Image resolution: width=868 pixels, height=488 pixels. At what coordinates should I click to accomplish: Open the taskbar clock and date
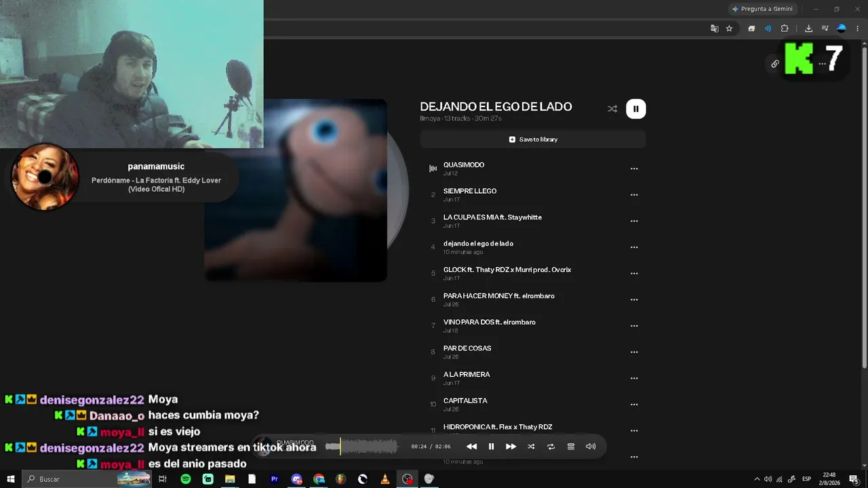tap(829, 479)
